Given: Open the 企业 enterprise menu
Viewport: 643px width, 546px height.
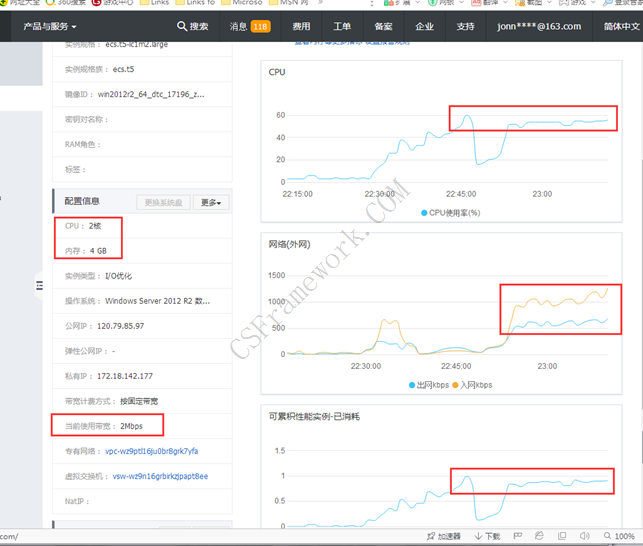Looking at the screenshot, I should (x=424, y=27).
